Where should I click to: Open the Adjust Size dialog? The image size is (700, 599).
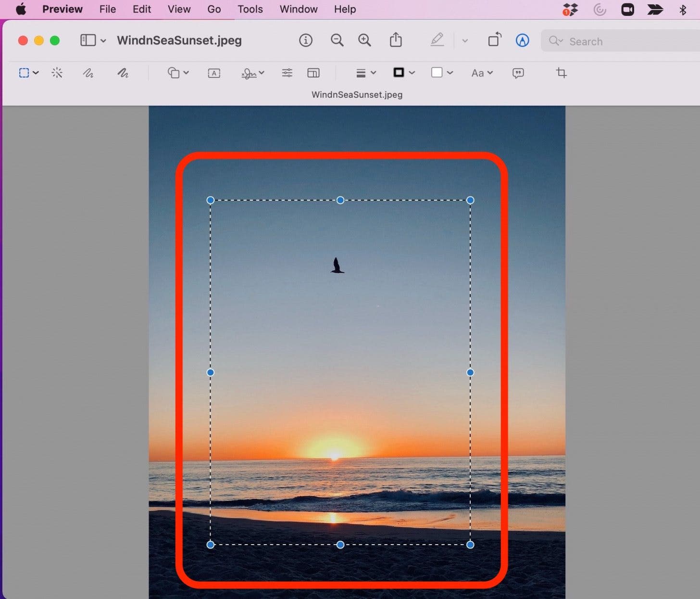[x=313, y=73]
